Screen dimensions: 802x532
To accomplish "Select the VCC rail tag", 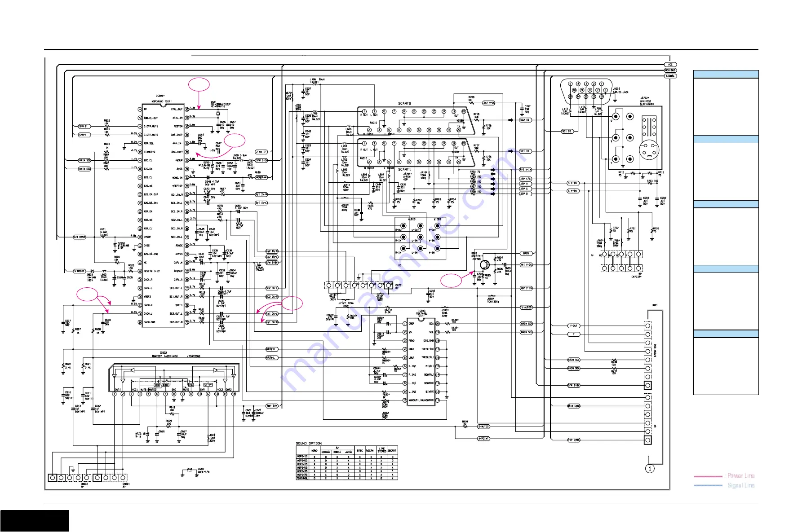I will point(670,65).
